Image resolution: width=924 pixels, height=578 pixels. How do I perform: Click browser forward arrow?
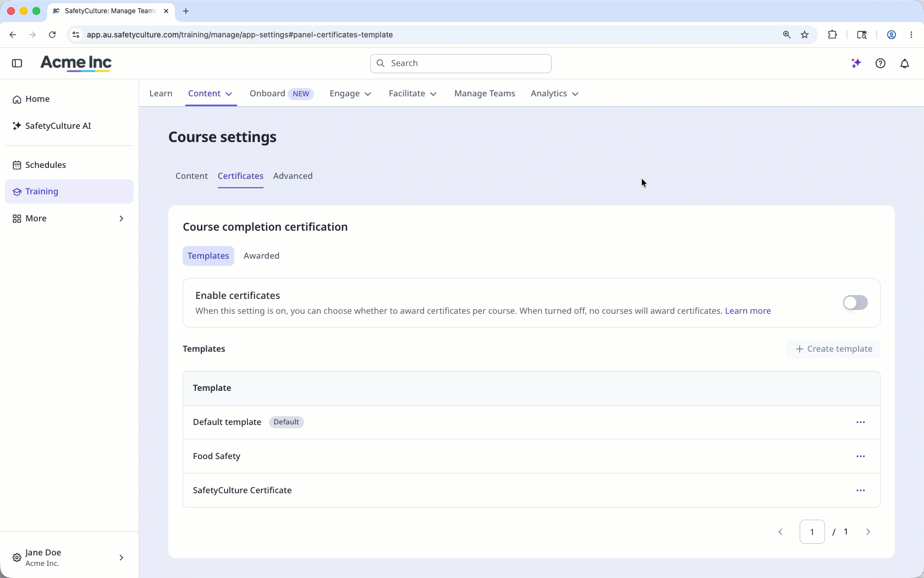point(32,35)
